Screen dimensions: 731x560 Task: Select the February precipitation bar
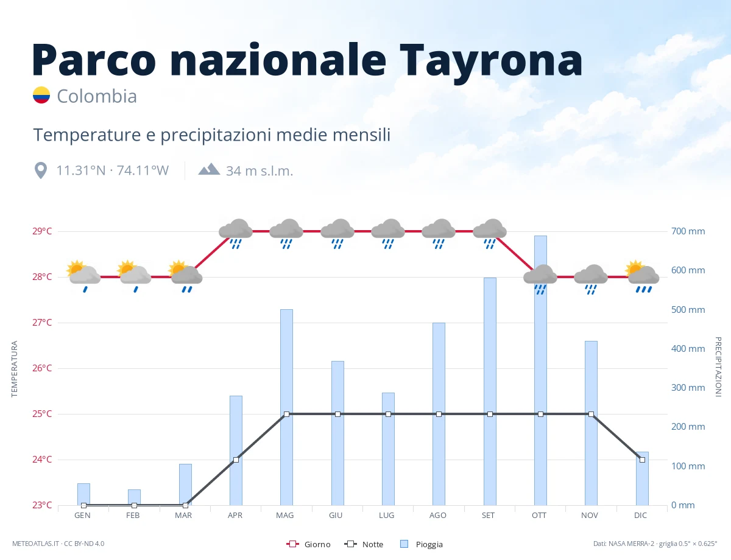135,497
